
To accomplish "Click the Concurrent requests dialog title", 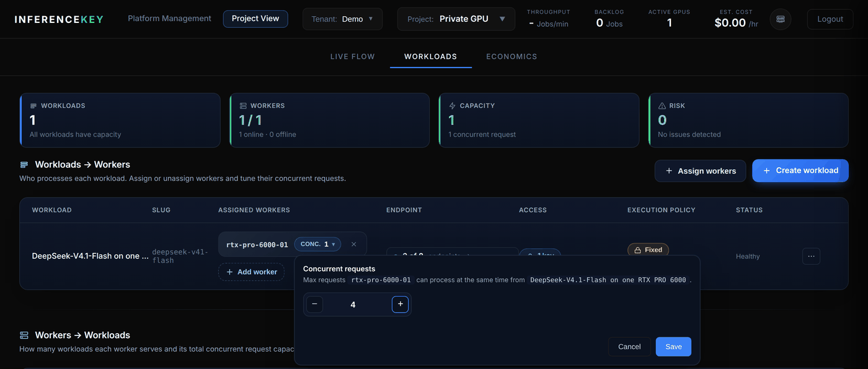I will (339, 269).
